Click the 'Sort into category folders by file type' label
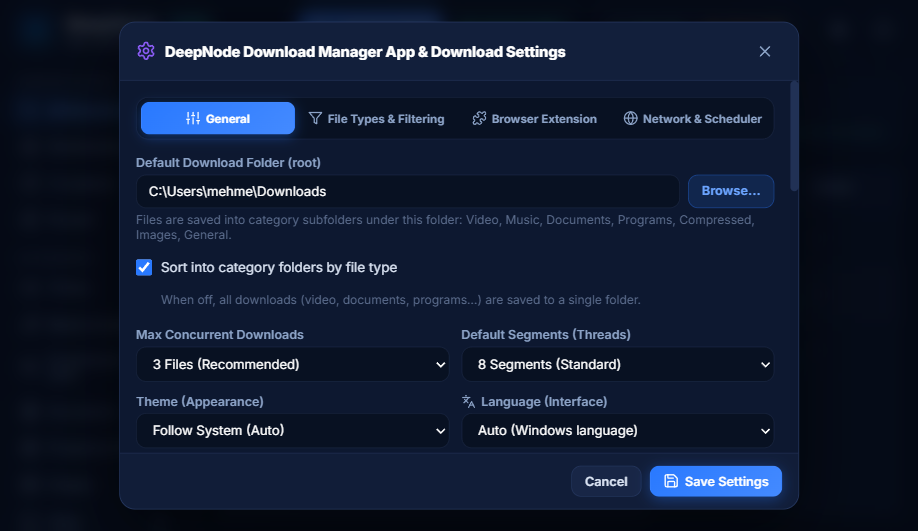 click(x=279, y=268)
